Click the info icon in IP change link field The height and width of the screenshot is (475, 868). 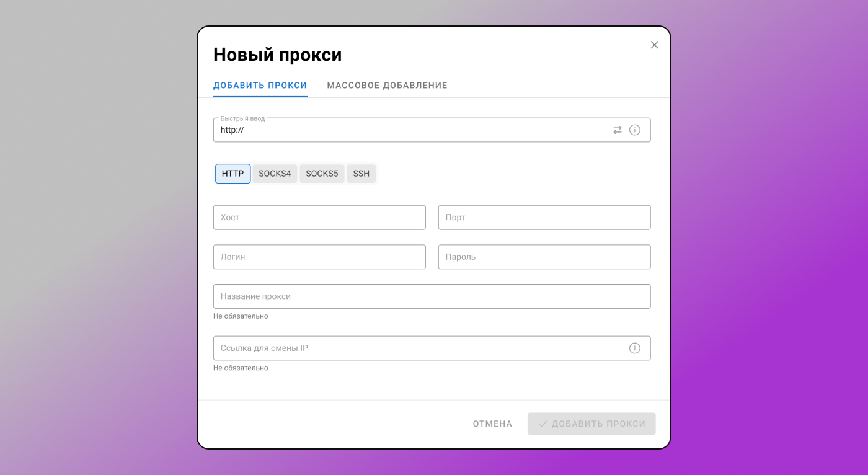pos(634,348)
